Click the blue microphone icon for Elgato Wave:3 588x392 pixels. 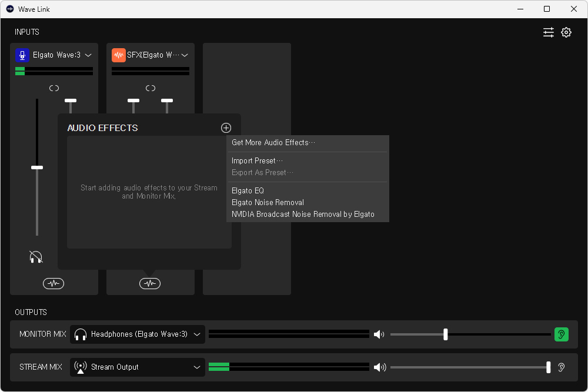click(22, 55)
